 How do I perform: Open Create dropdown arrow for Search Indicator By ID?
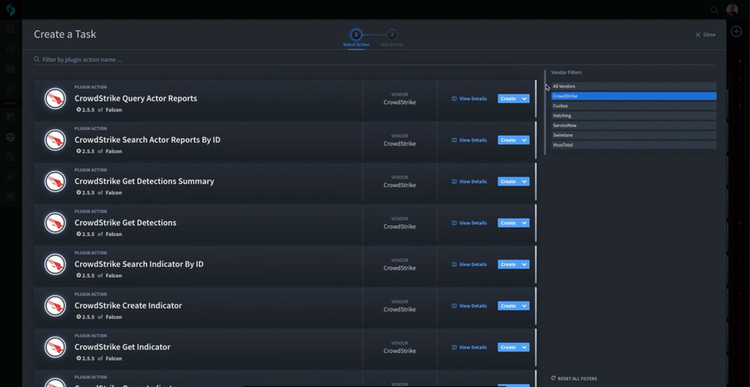pos(524,265)
